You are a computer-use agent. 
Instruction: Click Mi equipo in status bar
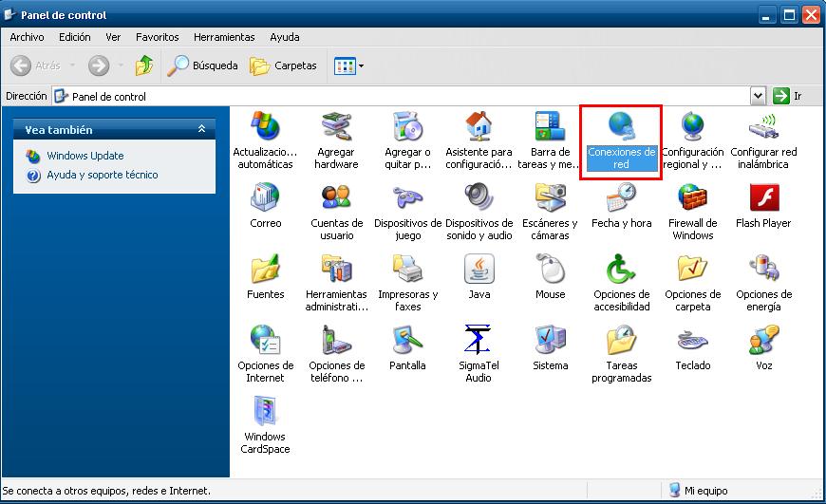(x=699, y=491)
